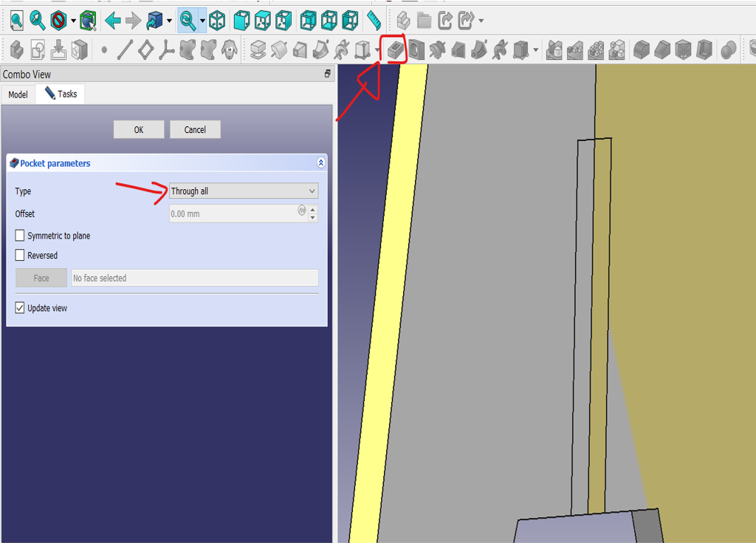Viewport: 756px width, 543px height.
Task: Collapse the Pocket parameters section
Action: point(321,163)
